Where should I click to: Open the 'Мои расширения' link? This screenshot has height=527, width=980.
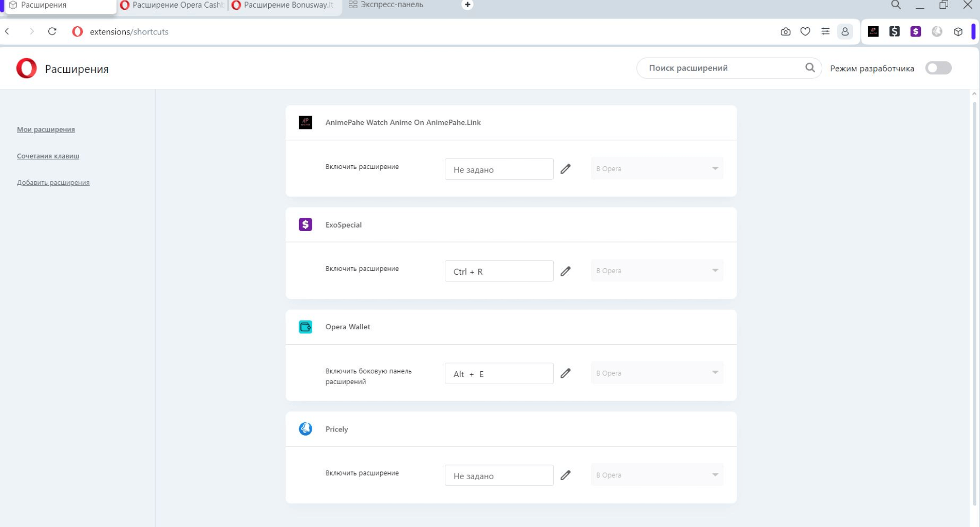[x=46, y=129]
